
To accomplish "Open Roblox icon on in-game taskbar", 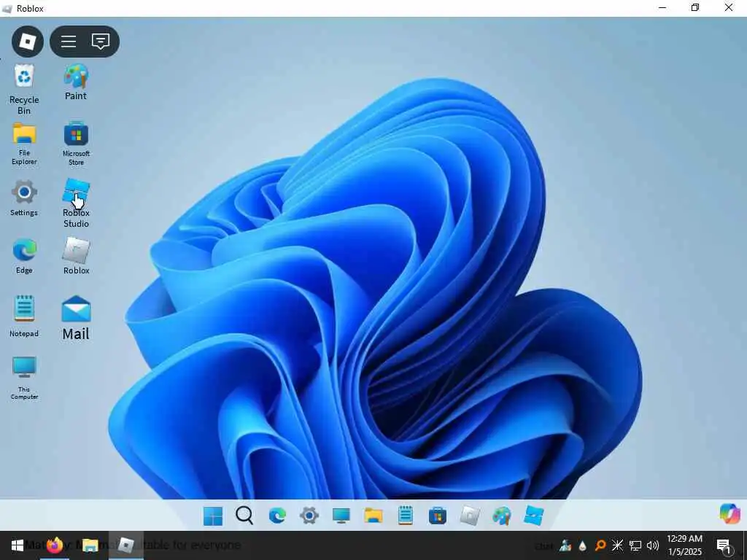I will tap(470, 516).
